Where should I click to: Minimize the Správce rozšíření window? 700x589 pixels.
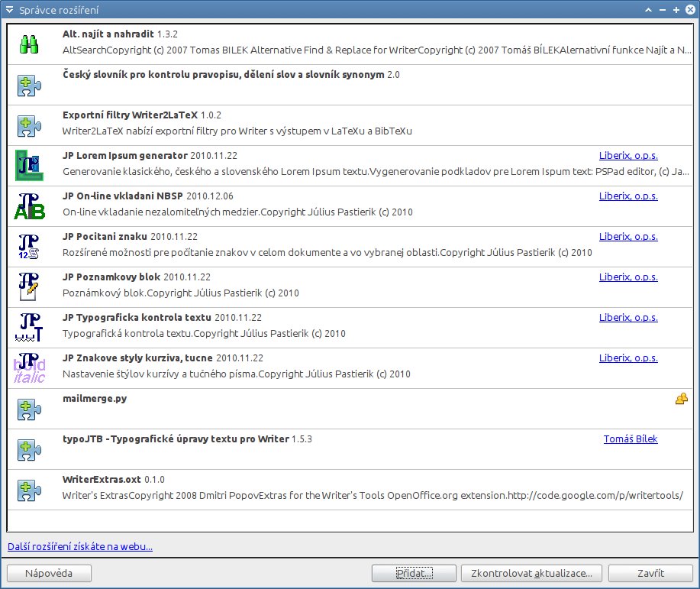tap(663, 10)
